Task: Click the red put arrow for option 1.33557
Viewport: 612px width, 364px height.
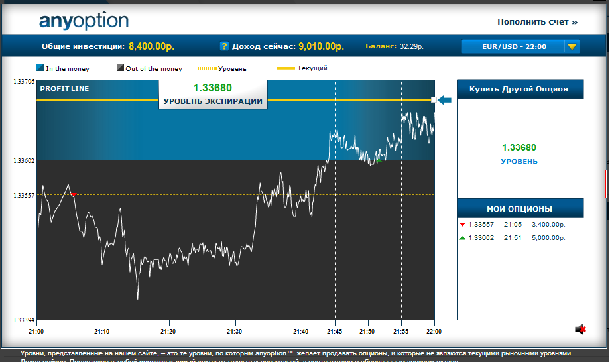Action: click(463, 225)
